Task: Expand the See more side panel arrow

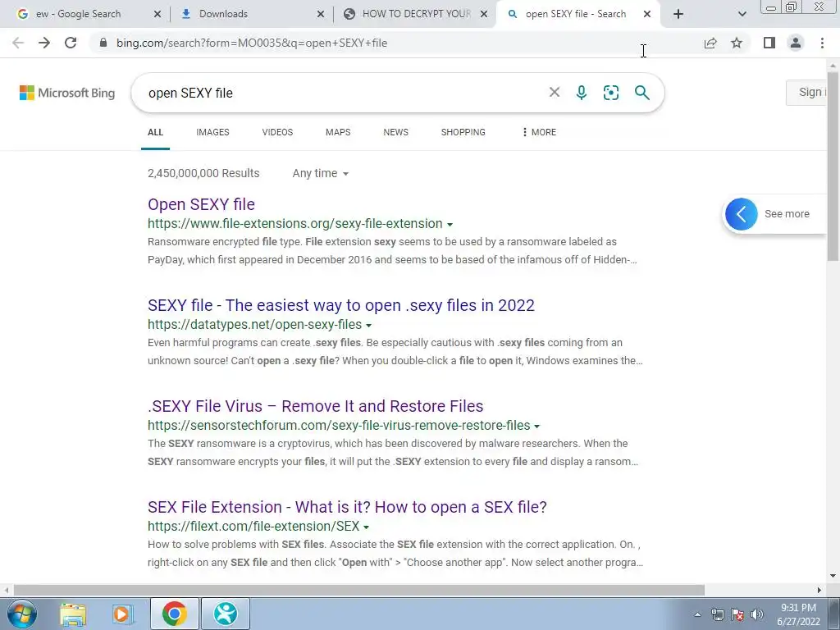Action: [x=742, y=214]
